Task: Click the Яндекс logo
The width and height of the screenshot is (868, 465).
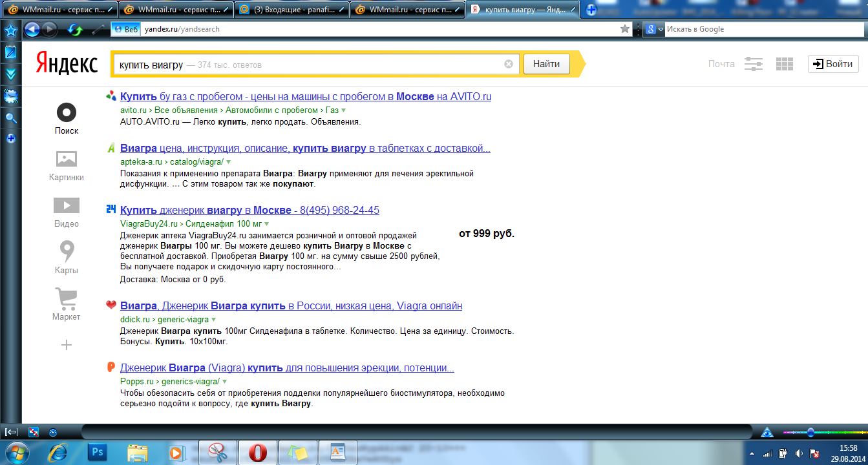Action: [x=66, y=64]
